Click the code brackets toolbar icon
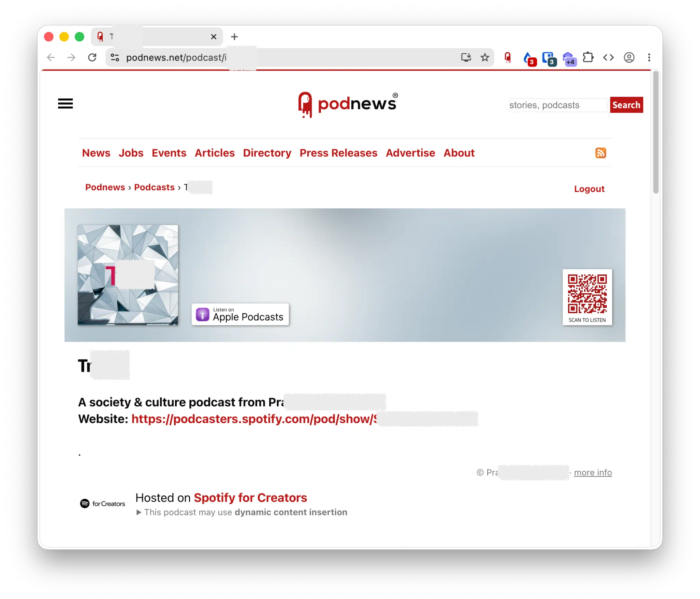700x599 pixels. (608, 57)
